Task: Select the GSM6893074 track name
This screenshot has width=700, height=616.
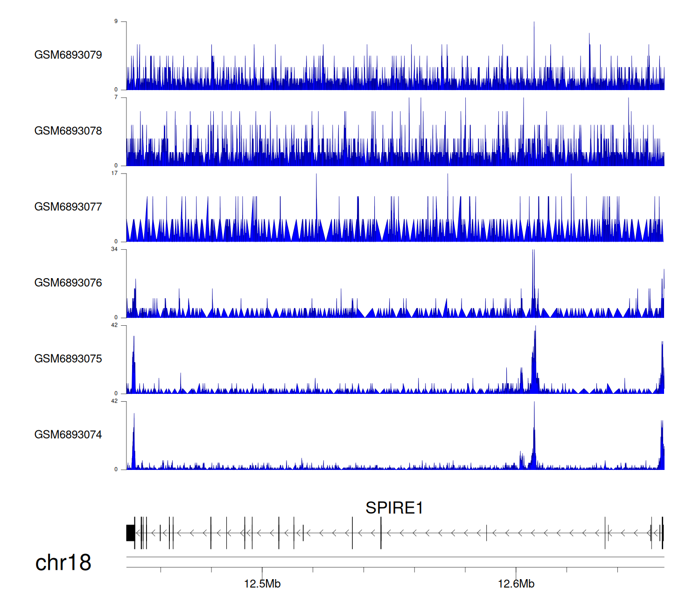Action: (x=68, y=435)
